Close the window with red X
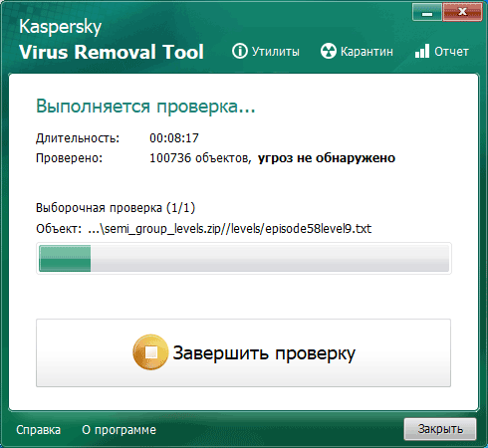The image size is (488, 448). (462, 12)
